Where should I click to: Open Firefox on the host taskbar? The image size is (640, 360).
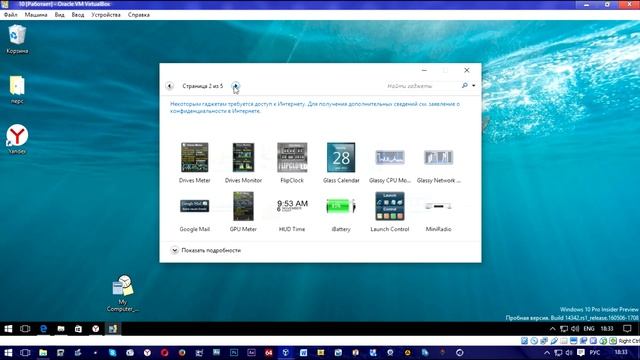182,353
